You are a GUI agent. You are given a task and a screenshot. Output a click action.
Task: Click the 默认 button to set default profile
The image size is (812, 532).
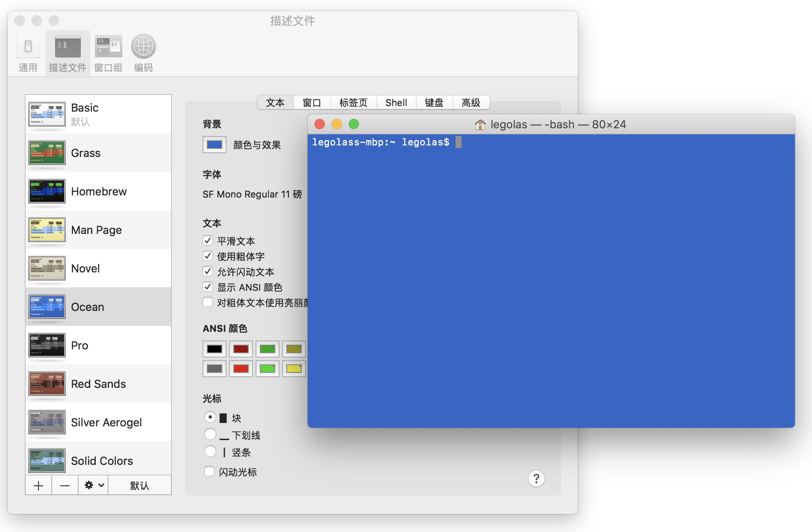point(140,485)
